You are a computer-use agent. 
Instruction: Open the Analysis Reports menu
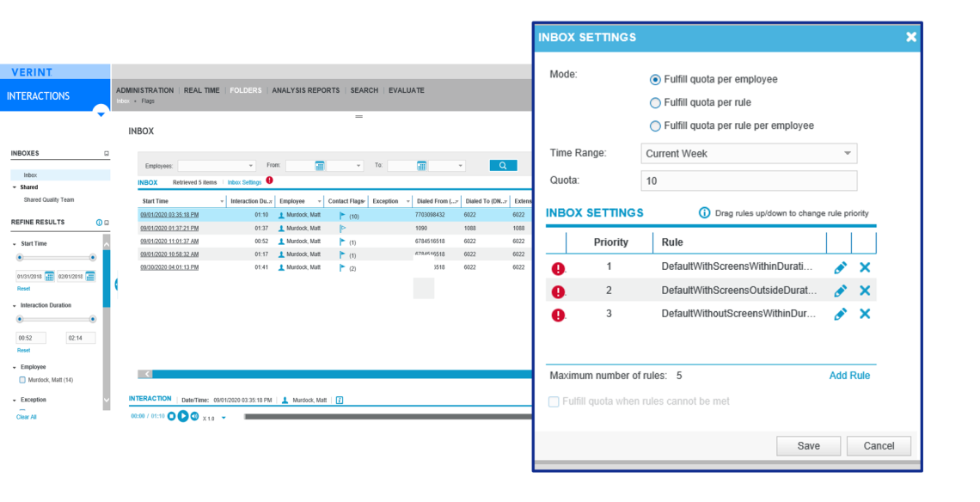[x=305, y=90]
